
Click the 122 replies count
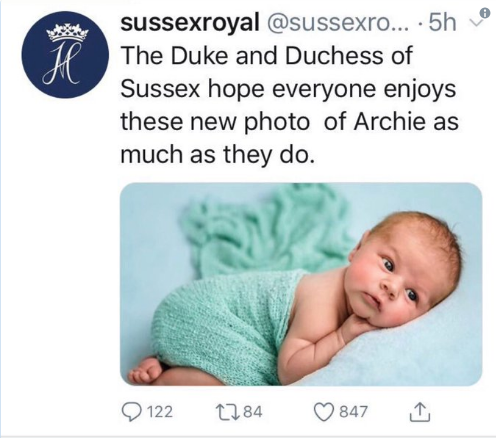pyautogui.click(x=160, y=412)
